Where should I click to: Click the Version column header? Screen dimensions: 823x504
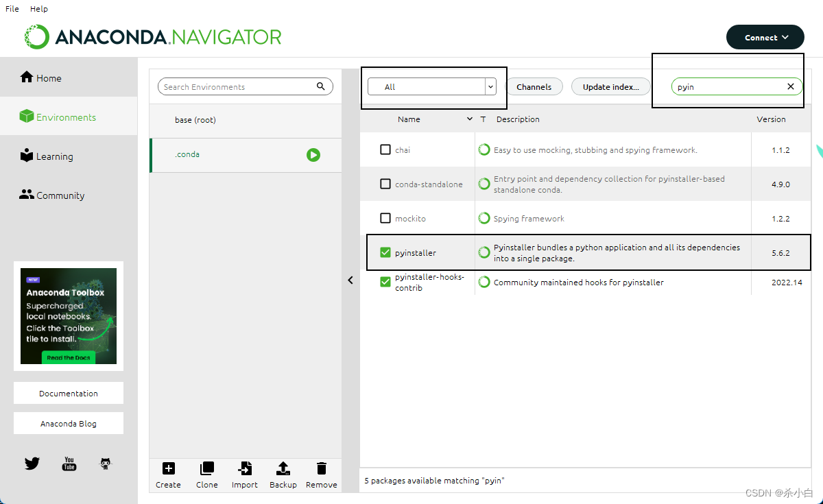[772, 119]
